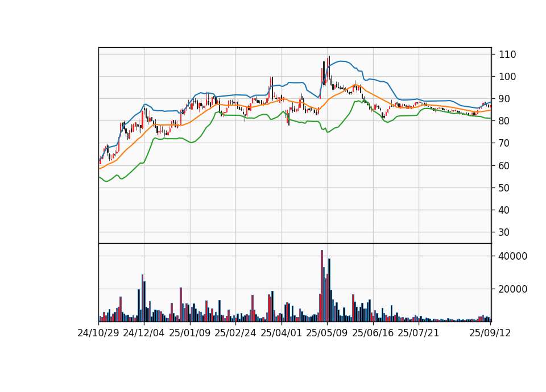Click the 25/04/01 date label
This screenshot has height=392, width=546.
(282, 333)
